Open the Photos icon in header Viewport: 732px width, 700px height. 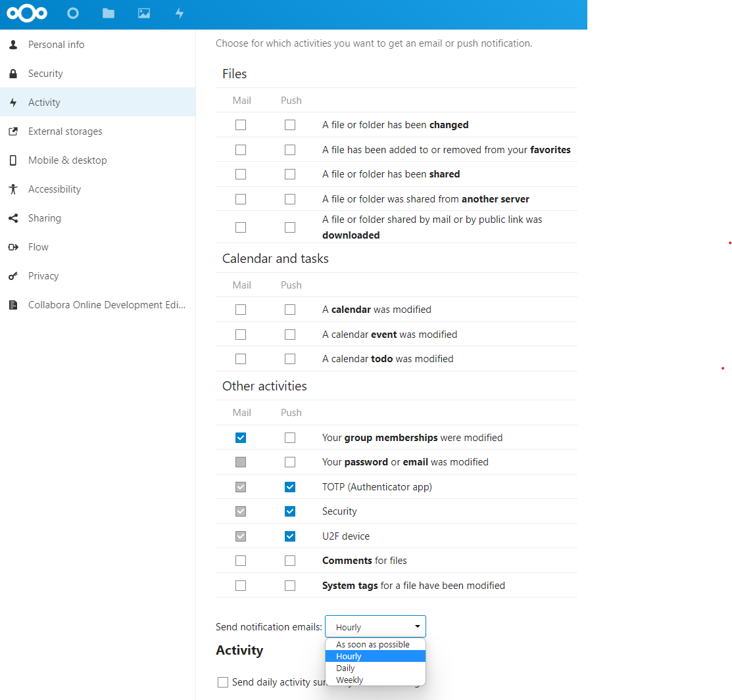pos(144,13)
